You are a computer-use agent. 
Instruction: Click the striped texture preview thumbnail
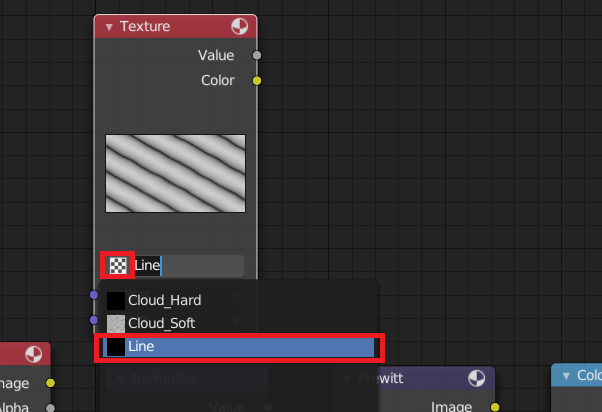pyautogui.click(x=175, y=173)
